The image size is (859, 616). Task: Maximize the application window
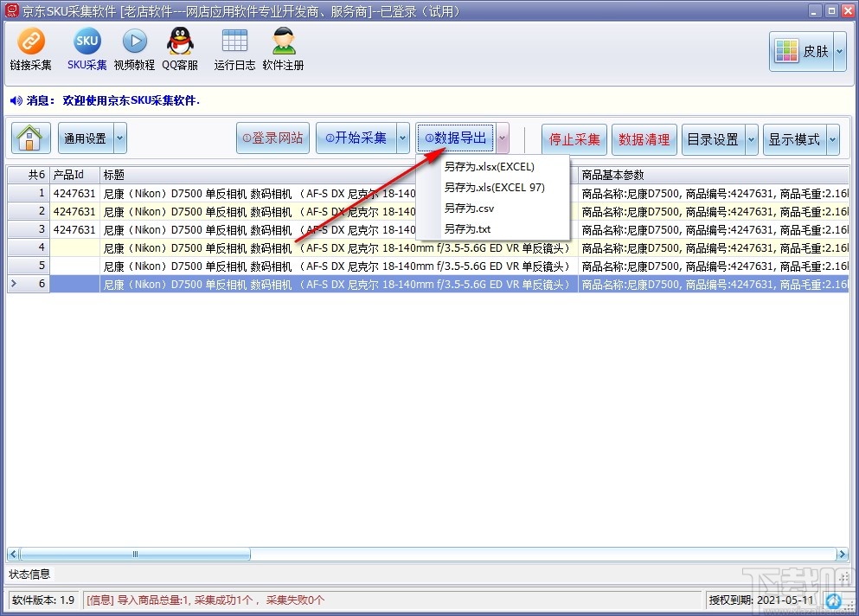831,10
